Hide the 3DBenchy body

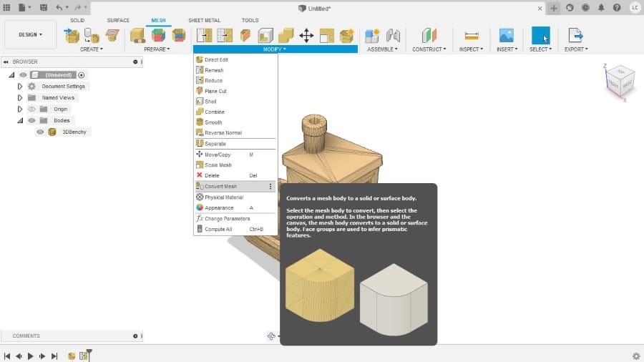40,132
